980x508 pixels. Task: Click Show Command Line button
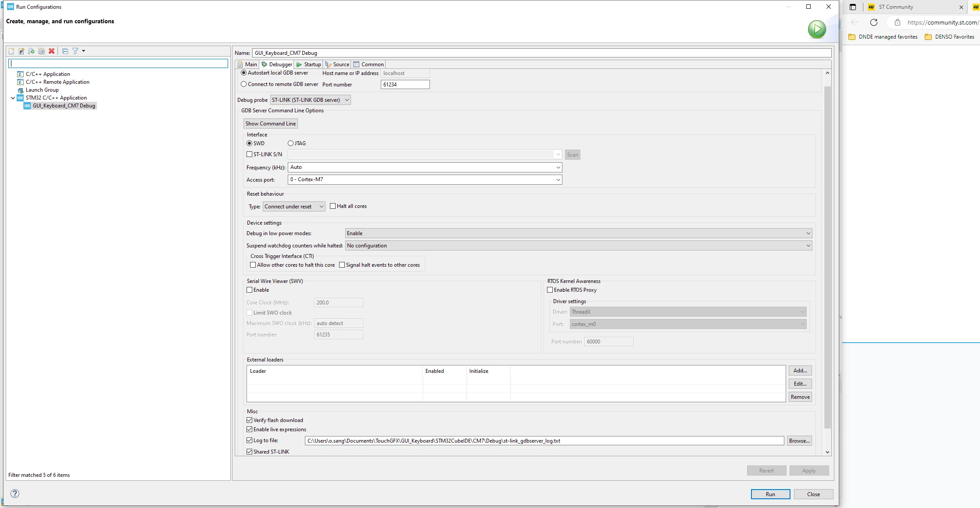tap(271, 124)
